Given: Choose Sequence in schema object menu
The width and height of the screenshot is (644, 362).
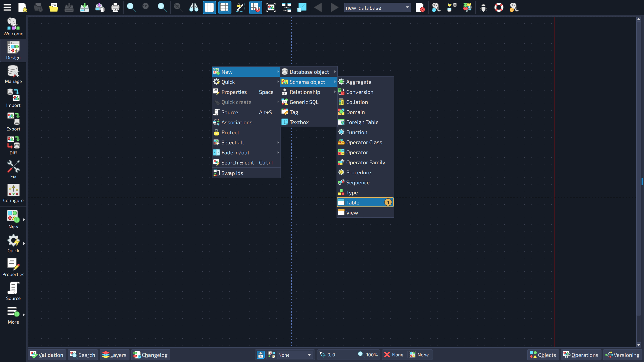Looking at the screenshot, I should point(365,182).
